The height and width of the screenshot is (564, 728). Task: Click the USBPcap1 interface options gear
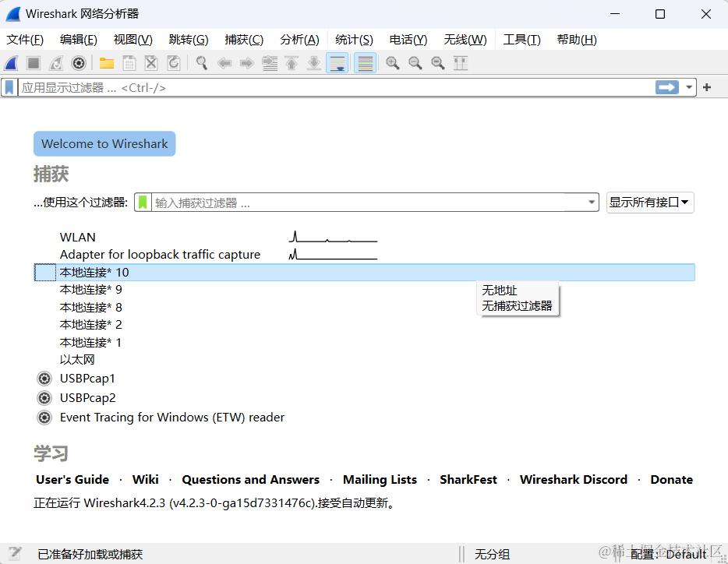point(44,379)
